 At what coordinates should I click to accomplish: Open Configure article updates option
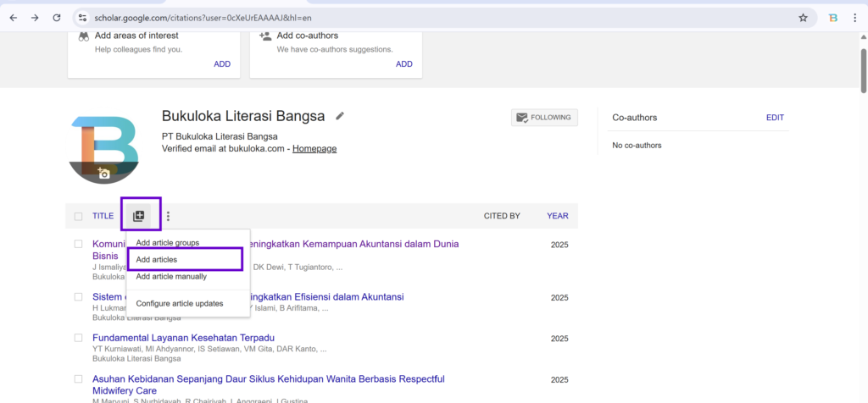coord(179,303)
